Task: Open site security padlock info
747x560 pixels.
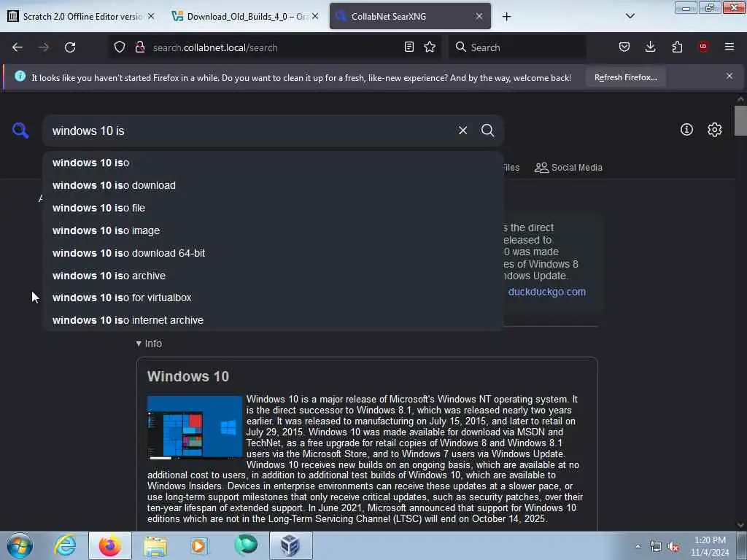Action: (140, 47)
